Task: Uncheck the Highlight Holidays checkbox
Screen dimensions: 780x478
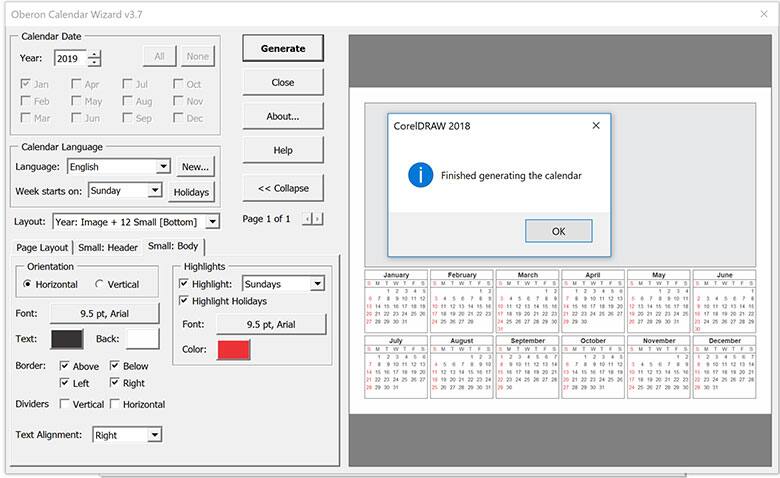Action: pos(184,301)
